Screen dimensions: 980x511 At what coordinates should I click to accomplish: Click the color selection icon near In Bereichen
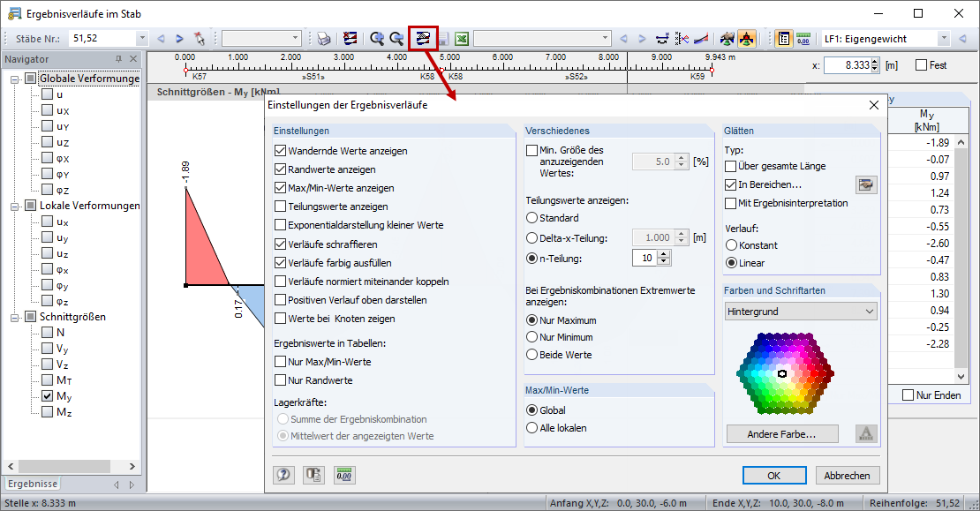(x=866, y=184)
